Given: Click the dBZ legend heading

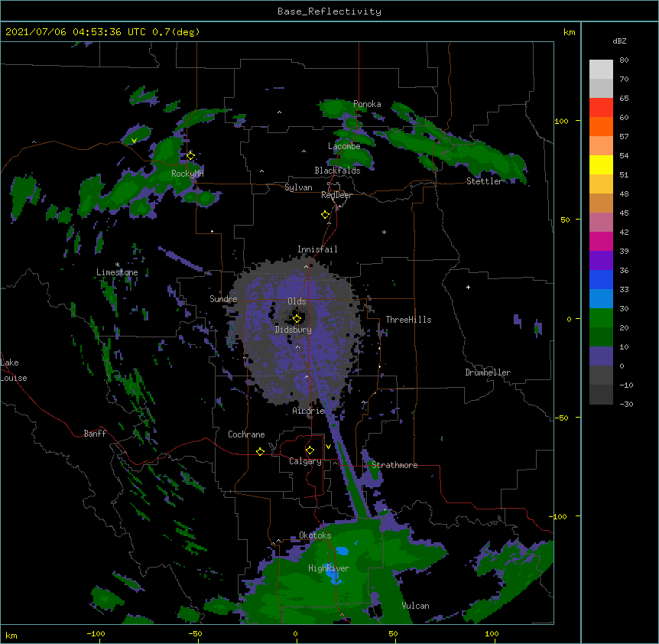Looking at the screenshot, I should (619, 41).
